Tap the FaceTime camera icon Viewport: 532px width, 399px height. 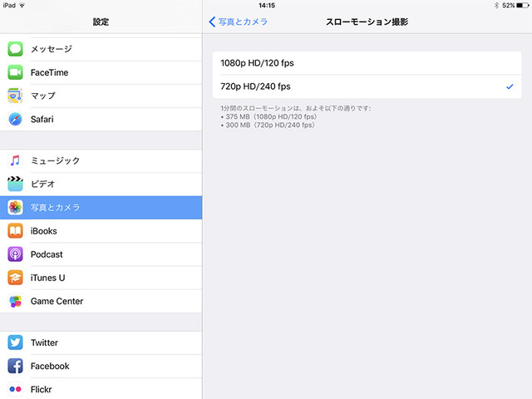(15, 72)
